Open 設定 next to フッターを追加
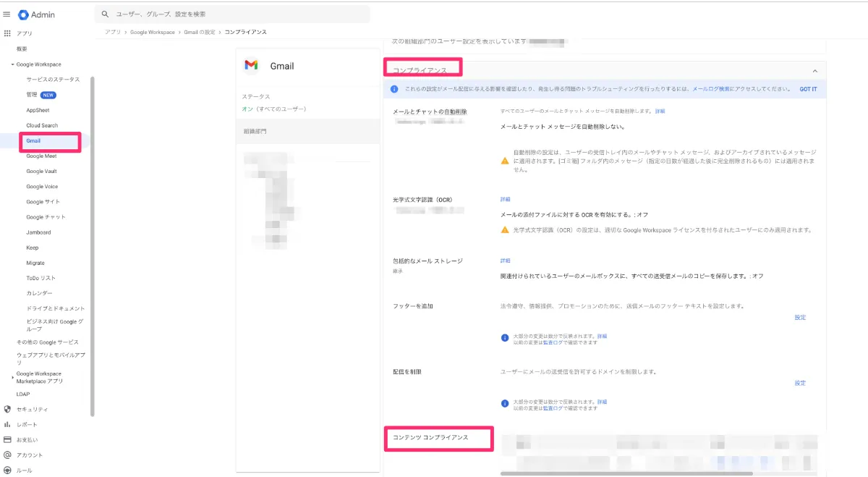The image size is (868, 477). (x=800, y=317)
